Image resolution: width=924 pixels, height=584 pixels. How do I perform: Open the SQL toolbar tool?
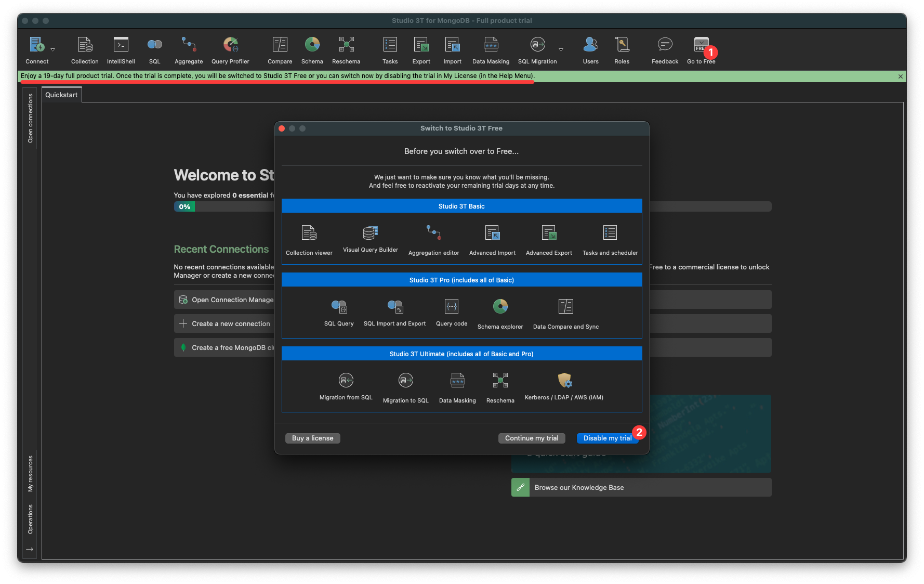pyautogui.click(x=154, y=50)
